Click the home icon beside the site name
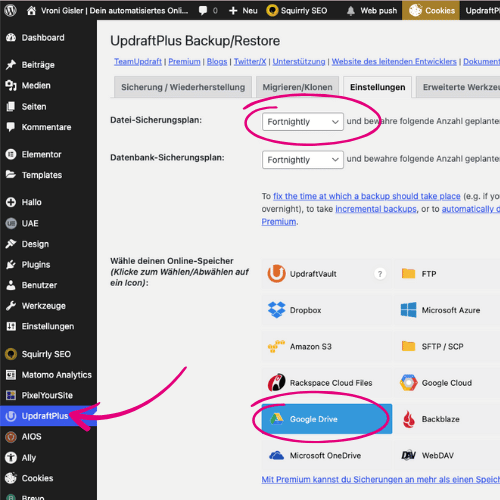The width and height of the screenshot is (500, 500). click(31, 11)
